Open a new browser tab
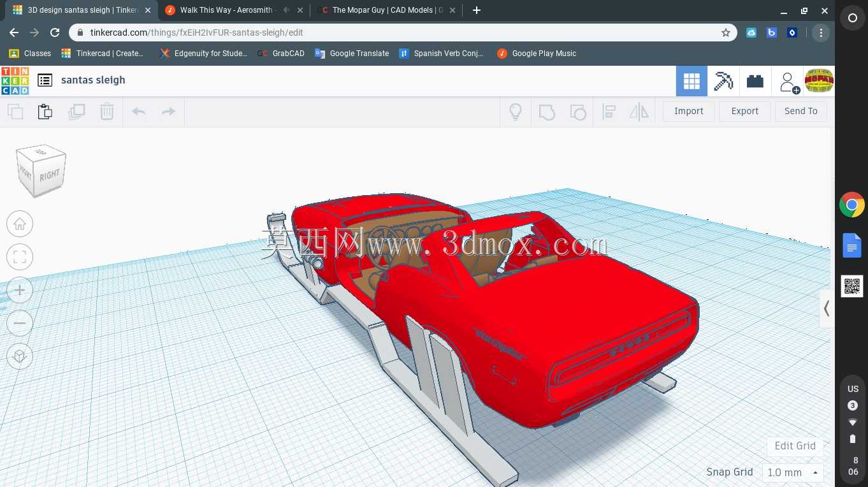The width and height of the screenshot is (868, 487). 476,10
